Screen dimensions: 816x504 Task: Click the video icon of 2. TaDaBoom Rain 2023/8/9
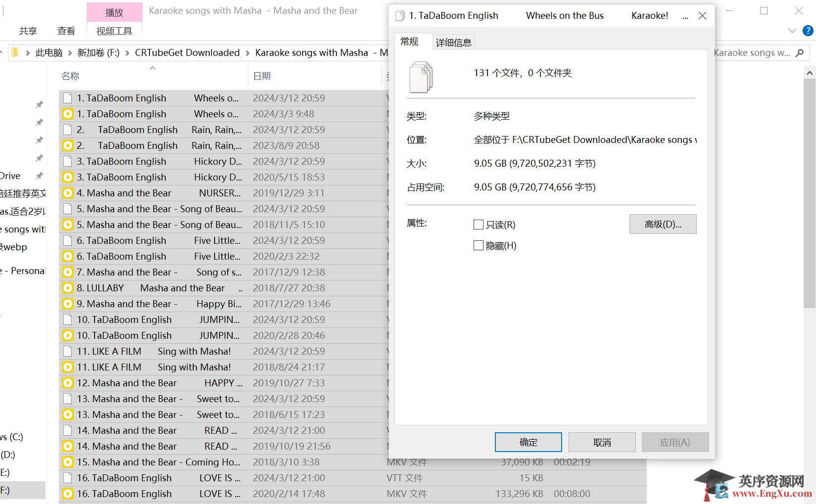coord(68,145)
